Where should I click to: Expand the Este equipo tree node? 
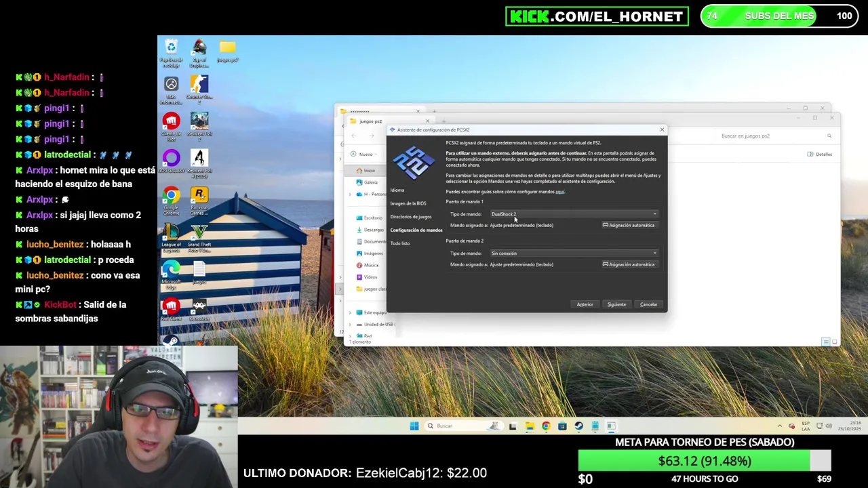click(x=350, y=312)
